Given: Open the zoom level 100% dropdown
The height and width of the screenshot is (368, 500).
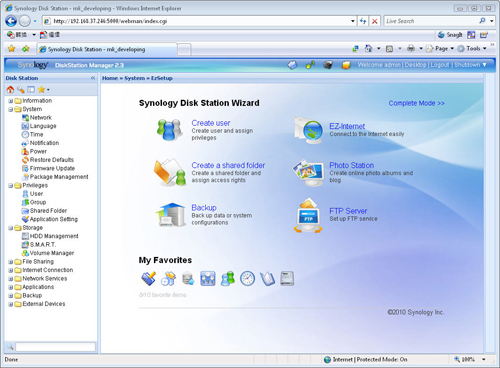Looking at the screenshot, I should (x=483, y=359).
